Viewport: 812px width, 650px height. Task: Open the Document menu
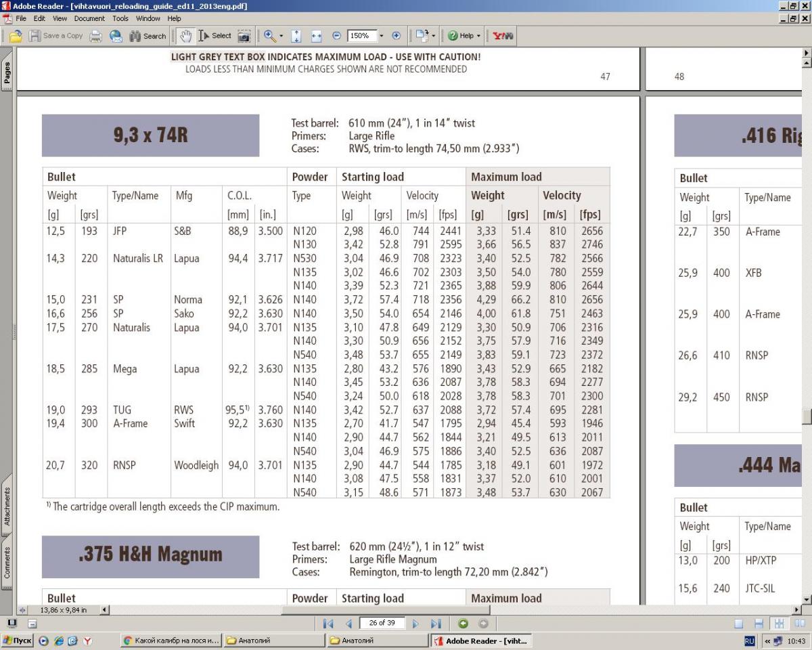point(89,18)
